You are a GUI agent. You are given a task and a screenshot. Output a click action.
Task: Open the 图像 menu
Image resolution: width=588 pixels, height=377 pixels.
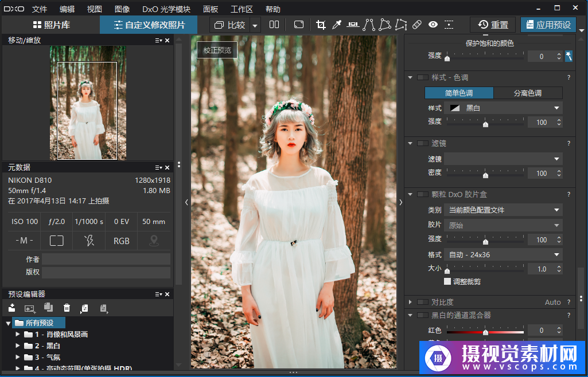(x=122, y=9)
